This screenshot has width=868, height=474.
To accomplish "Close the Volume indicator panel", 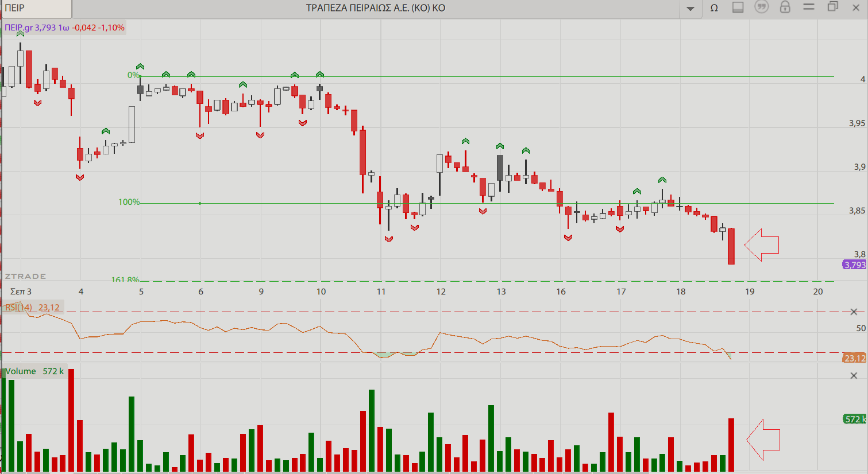I will tap(854, 375).
